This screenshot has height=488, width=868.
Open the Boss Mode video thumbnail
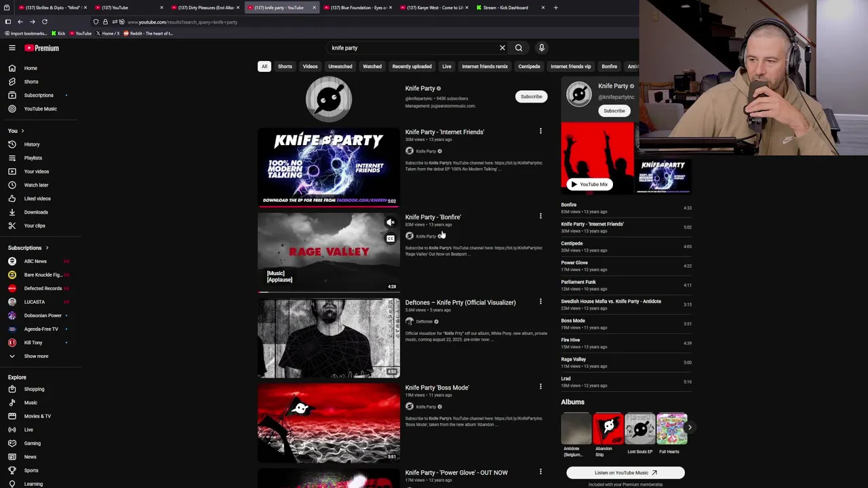[329, 423]
